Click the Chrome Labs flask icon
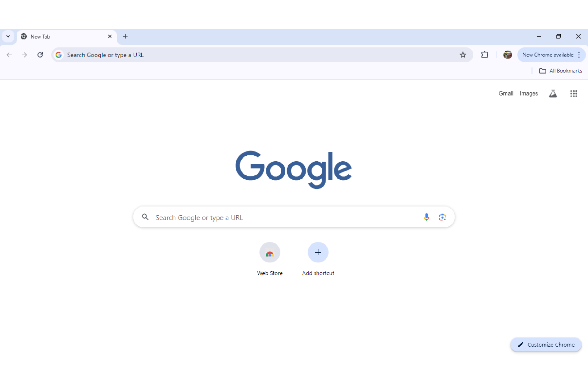This screenshot has width=588, height=392. click(x=553, y=93)
